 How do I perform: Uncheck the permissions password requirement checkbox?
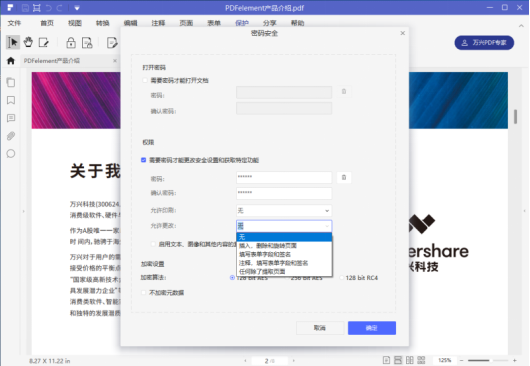click(144, 160)
